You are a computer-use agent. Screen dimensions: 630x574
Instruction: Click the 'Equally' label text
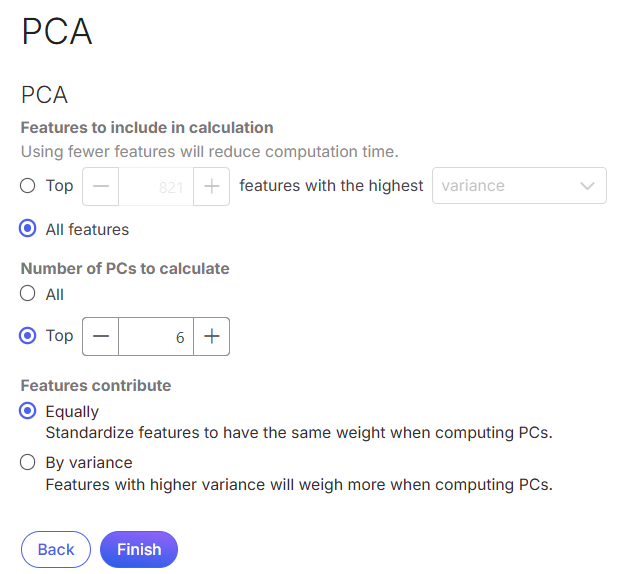pos(72,411)
